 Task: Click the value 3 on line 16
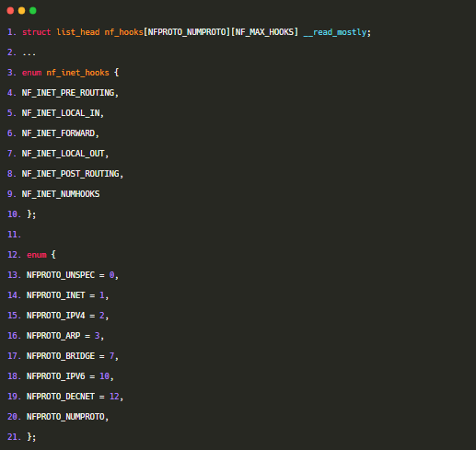tap(97, 336)
